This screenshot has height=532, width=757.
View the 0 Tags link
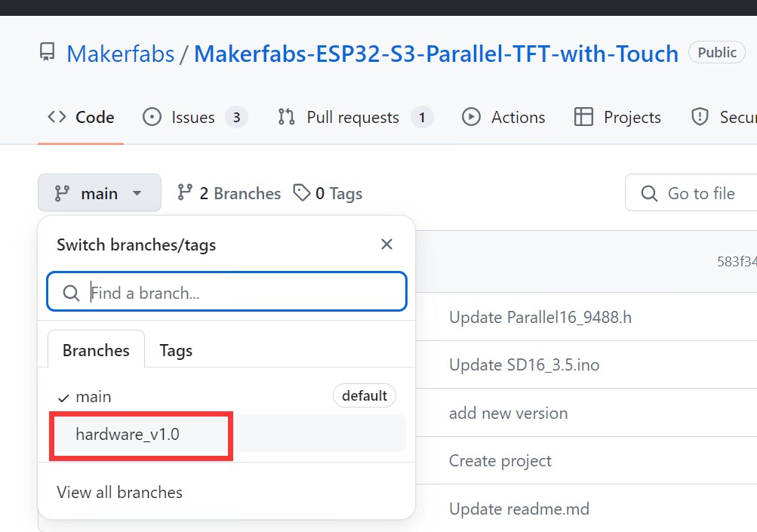[x=328, y=193]
